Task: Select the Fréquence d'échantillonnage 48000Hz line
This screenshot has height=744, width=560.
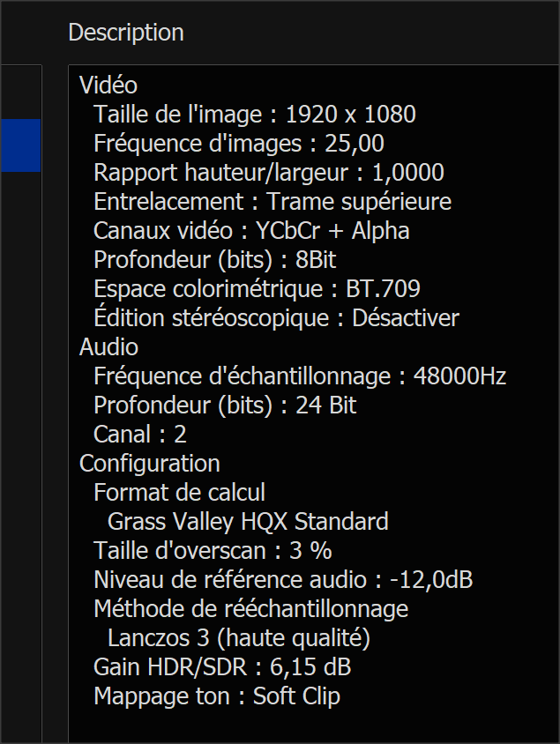Action: (x=300, y=376)
